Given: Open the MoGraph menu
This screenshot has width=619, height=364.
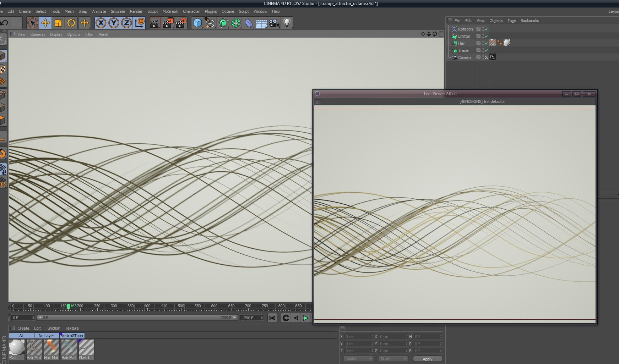Looking at the screenshot, I should point(170,11).
